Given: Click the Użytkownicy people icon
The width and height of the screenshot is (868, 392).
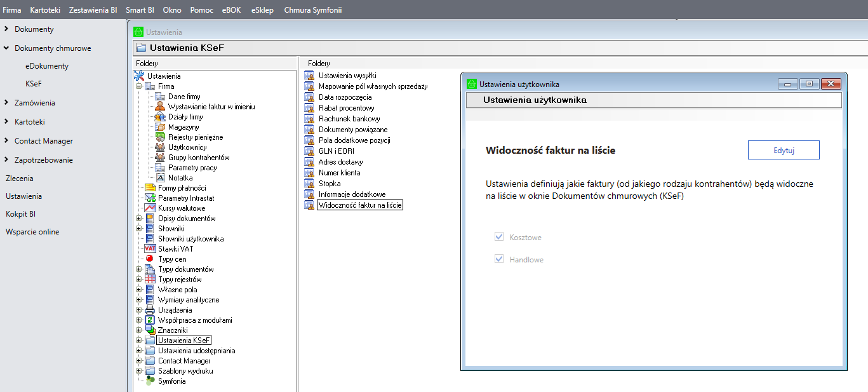Looking at the screenshot, I should (x=160, y=147).
